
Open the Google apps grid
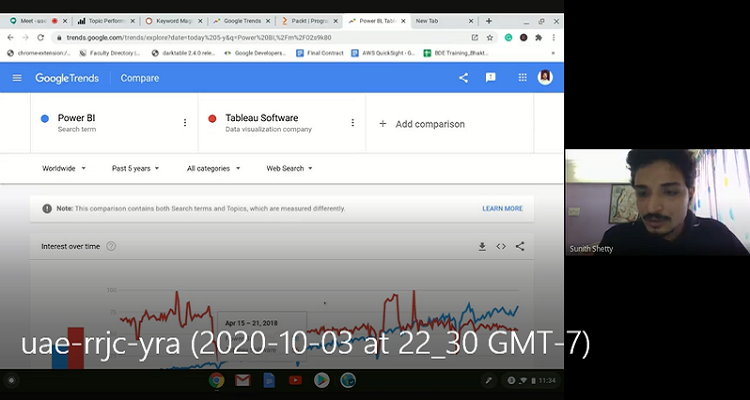tap(522, 78)
